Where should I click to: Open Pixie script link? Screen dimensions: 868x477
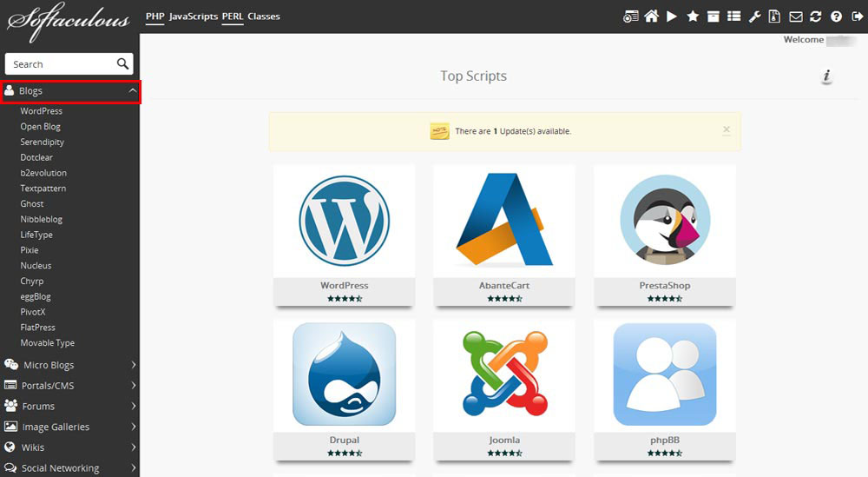(x=30, y=250)
